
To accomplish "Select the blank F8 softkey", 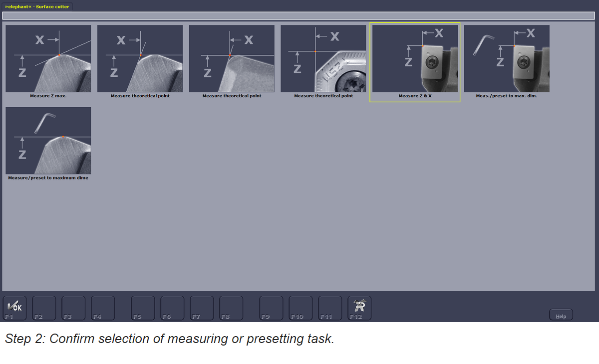I will pos(232,307).
